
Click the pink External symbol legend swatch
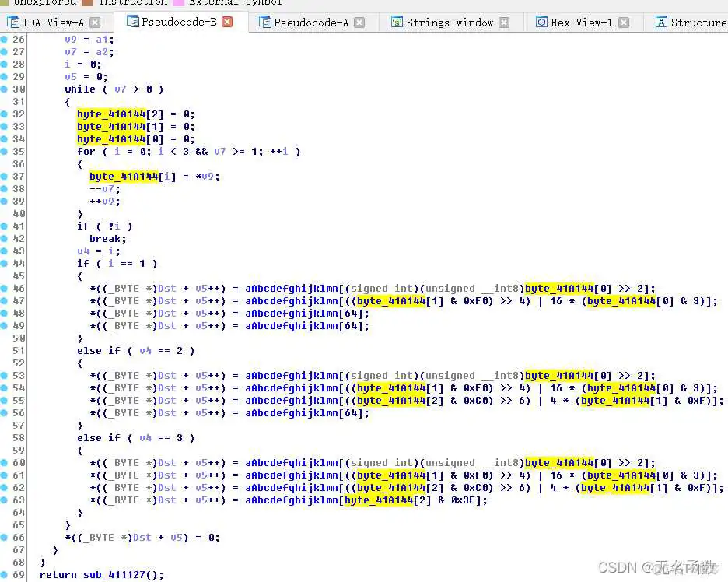click(178, 3)
